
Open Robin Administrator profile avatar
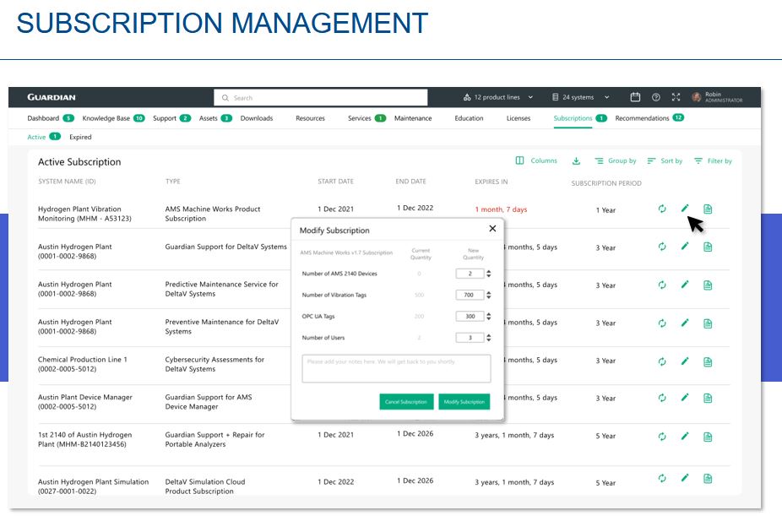[696, 97]
